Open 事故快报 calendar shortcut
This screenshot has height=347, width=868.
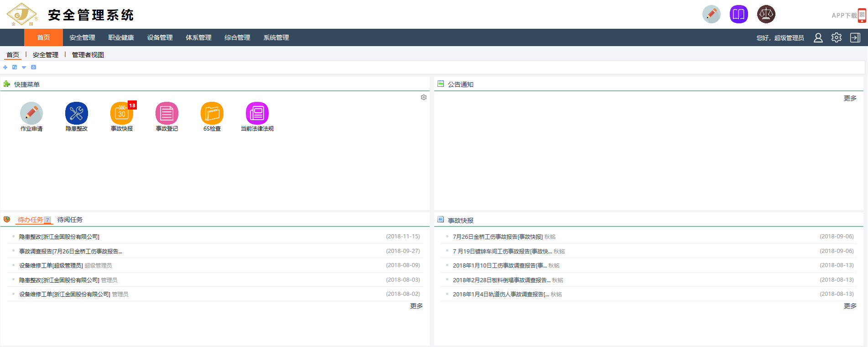coord(121,113)
